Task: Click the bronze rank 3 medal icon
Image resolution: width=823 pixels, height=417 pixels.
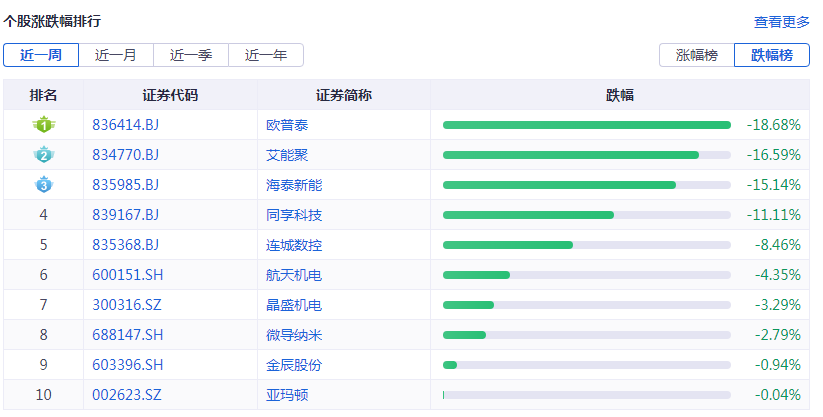Action: coord(43,185)
